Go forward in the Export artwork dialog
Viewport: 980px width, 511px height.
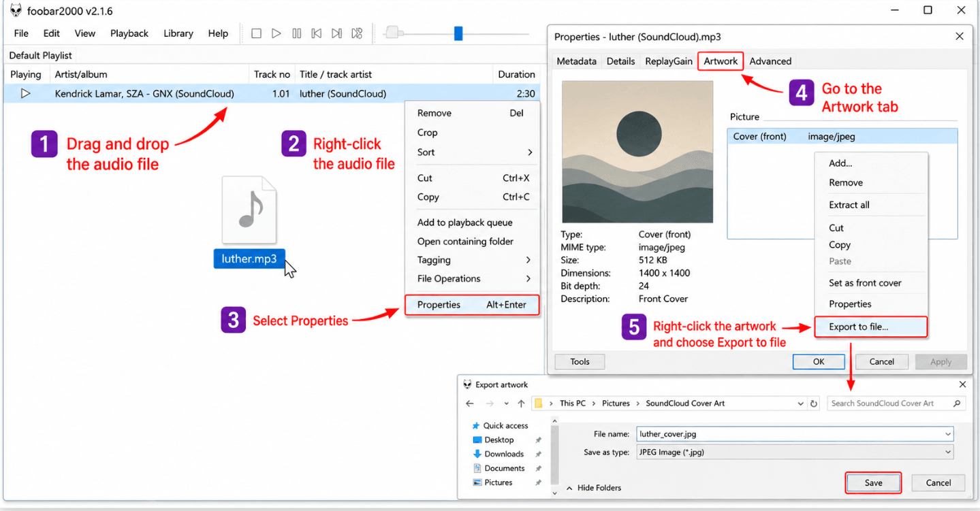490,403
